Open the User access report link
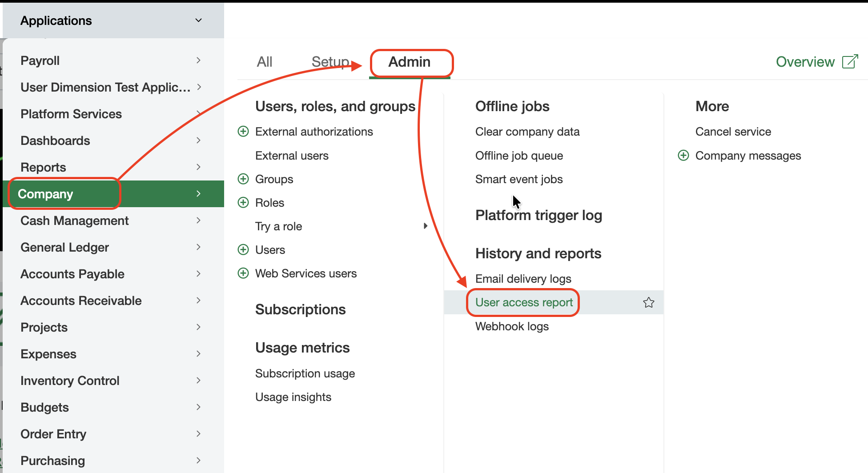The width and height of the screenshot is (868, 473). (x=524, y=303)
